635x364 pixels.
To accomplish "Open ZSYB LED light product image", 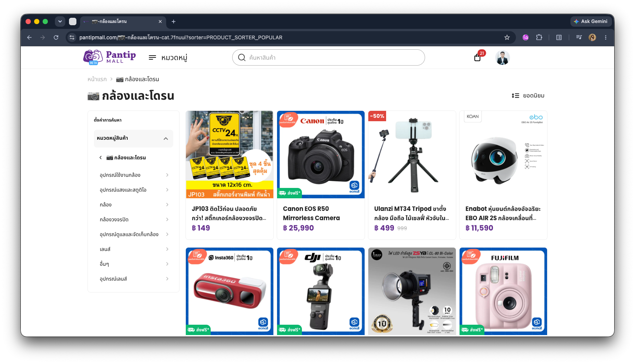I will [412, 291].
